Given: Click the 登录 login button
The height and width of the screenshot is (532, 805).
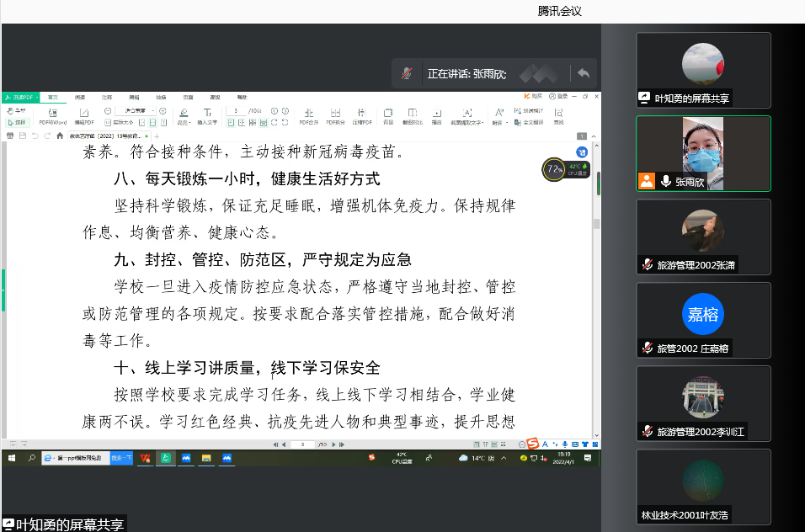Looking at the screenshot, I should click(x=559, y=97).
